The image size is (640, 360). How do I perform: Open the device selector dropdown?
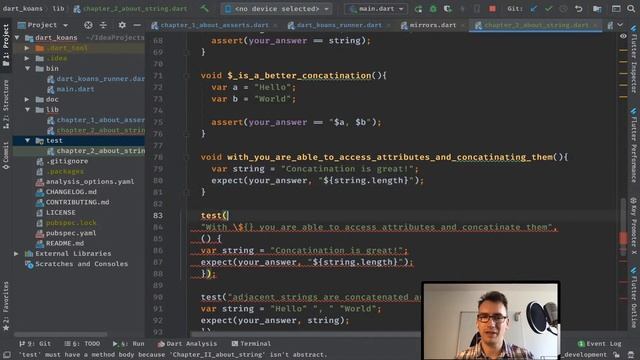[x=277, y=9]
